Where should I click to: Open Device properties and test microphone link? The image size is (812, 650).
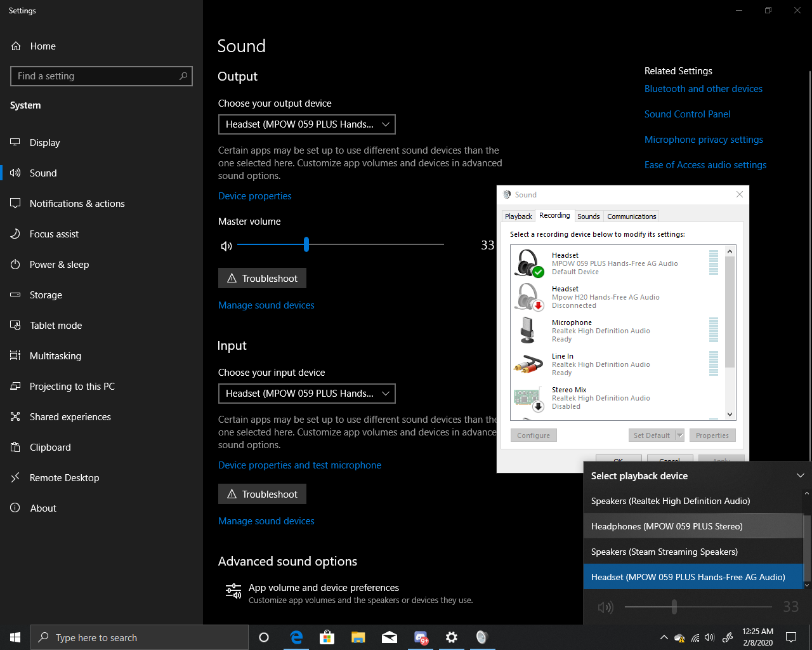click(x=299, y=465)
